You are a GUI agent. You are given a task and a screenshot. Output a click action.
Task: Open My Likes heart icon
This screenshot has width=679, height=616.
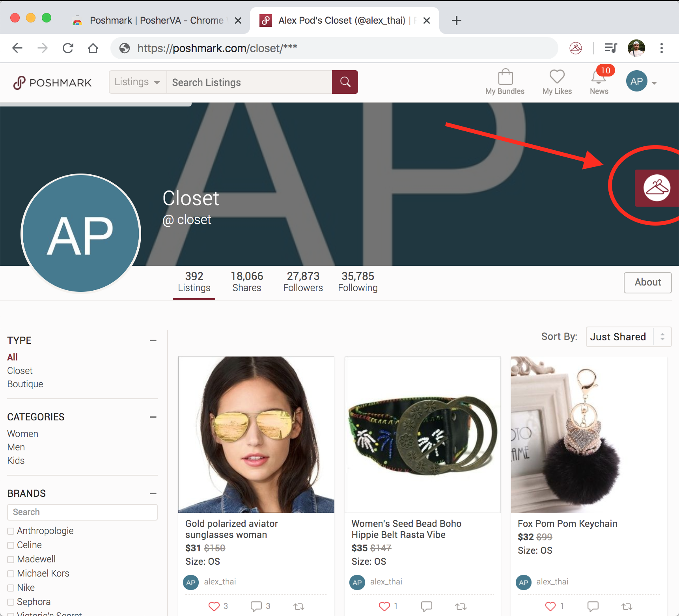pyautogui.click(x=557, y=77)
